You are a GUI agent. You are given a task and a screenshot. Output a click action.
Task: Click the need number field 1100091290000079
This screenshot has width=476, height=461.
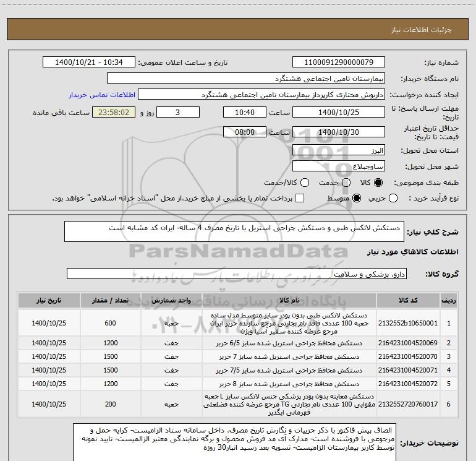click(339, 62)
